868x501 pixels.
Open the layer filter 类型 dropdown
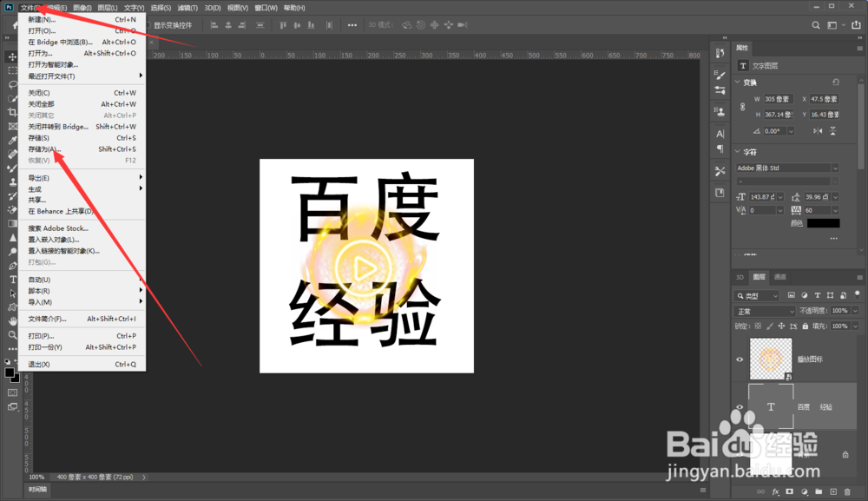coord(756,295)
